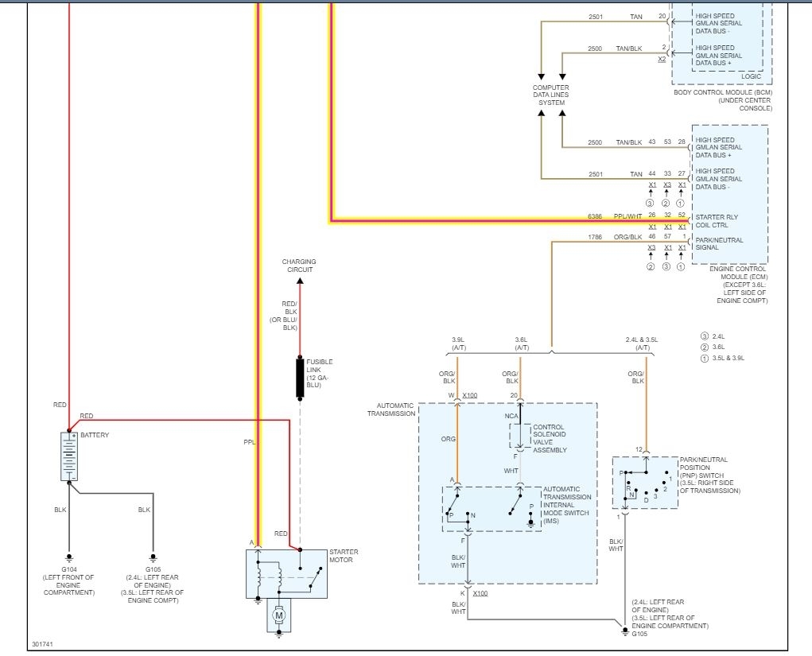Viewport: 812px width, 656px height.
Task: Click the 'RED/BLK (OR BLU/BLK)' wire label
Action: (284, 316)
